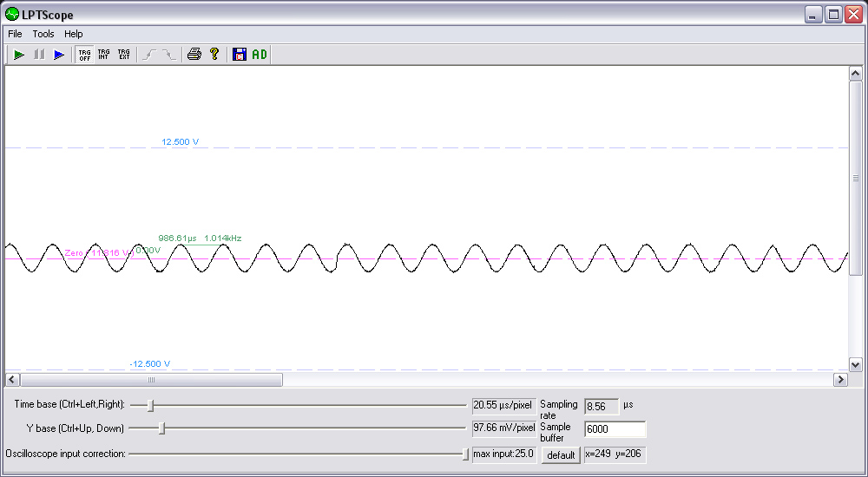The height and width of the screenshot is (477, 868).
Task: Choose falling edge trigger icon
Action: tap(169, 55)
